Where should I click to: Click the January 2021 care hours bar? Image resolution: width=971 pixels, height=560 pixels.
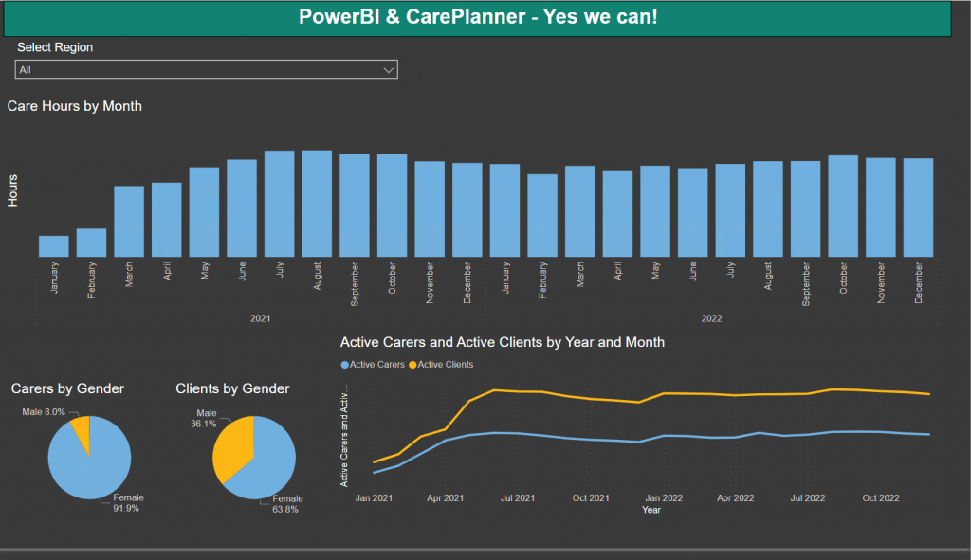(x=54, y=246)
